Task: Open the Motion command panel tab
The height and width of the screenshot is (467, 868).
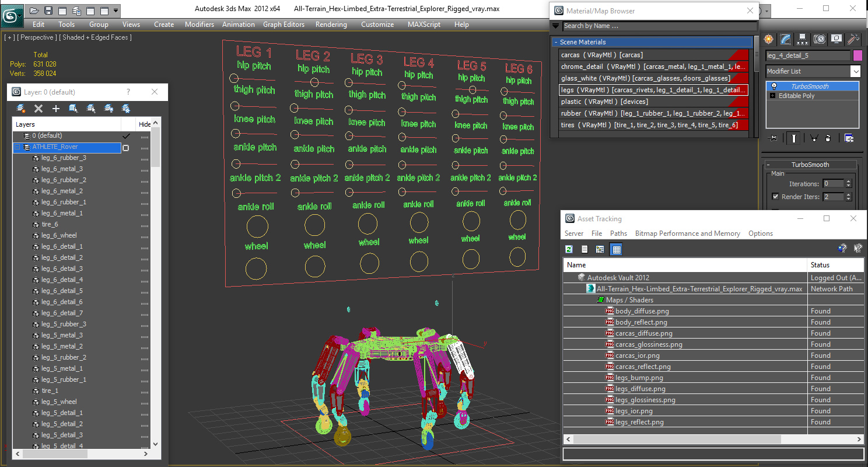Action: (x=820, y=39)
